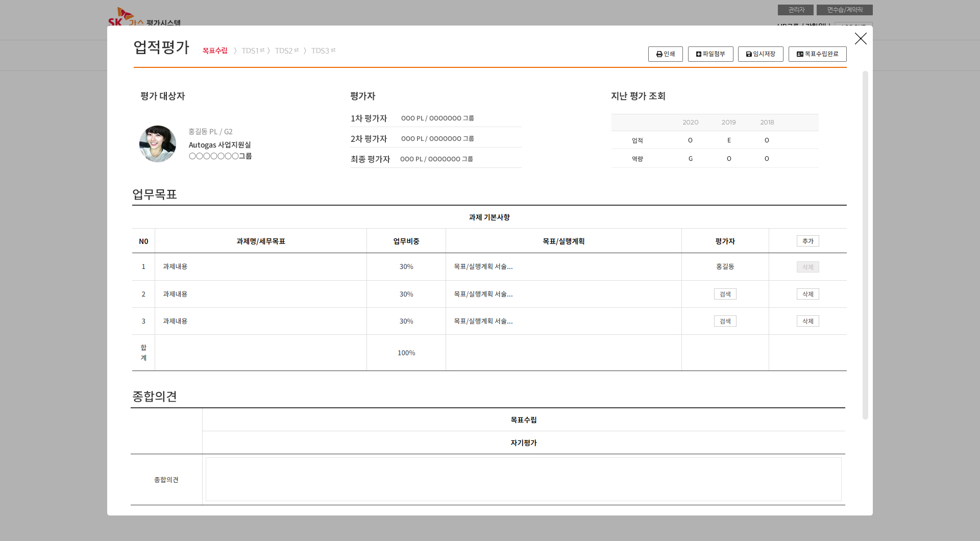Screen dimensions: 980x541
Task: Click the 인쇄 print button
Action: [x=665, y=54]
